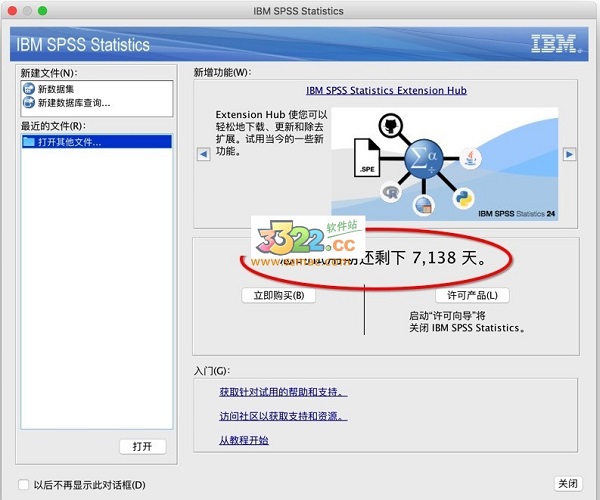Click the 关闭 button

568,484
